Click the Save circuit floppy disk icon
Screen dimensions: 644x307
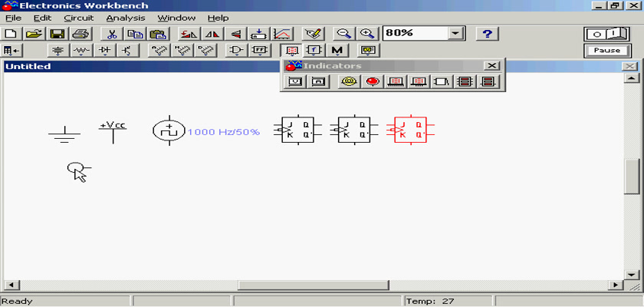point(57,34)
